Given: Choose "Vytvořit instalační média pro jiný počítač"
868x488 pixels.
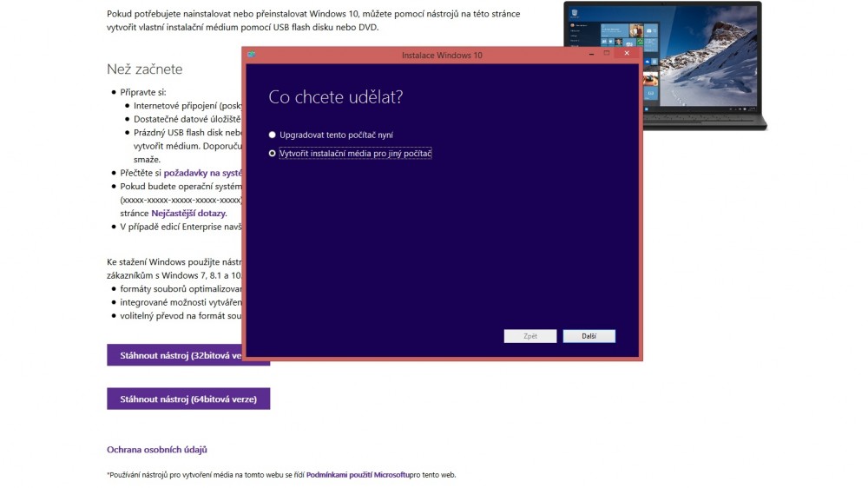Looking at the screenshot, I should coord(273,154).
